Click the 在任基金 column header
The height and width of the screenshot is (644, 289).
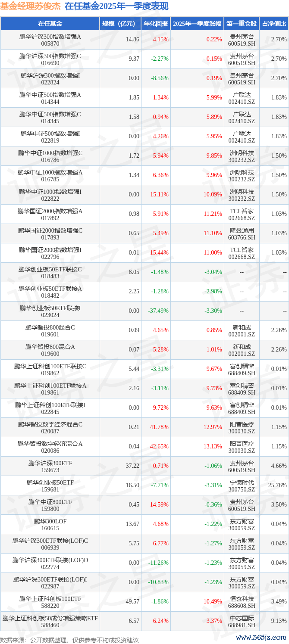(50, 24)
